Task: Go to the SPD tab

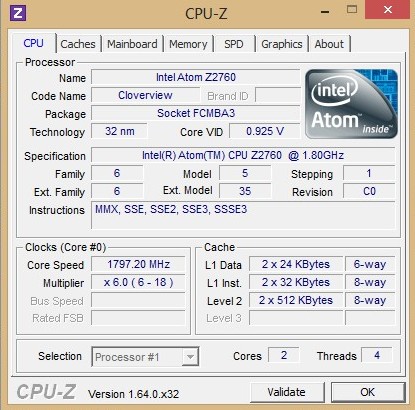Action: pos(234,44)
